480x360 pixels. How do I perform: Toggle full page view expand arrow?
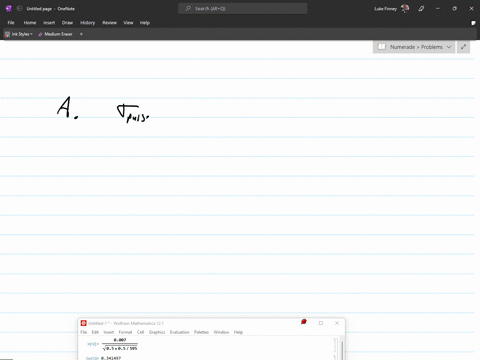tap(463, 47)
